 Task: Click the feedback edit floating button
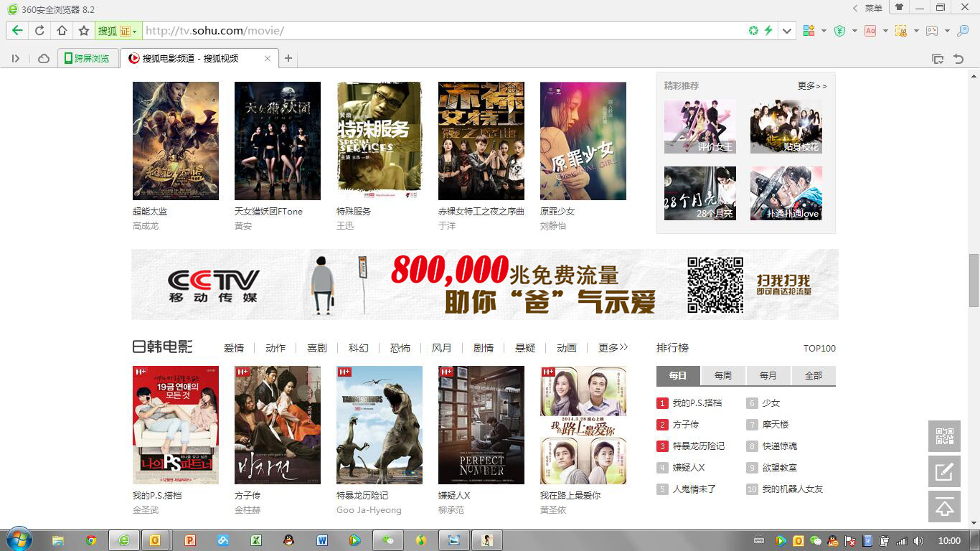(x=945, y=471)
